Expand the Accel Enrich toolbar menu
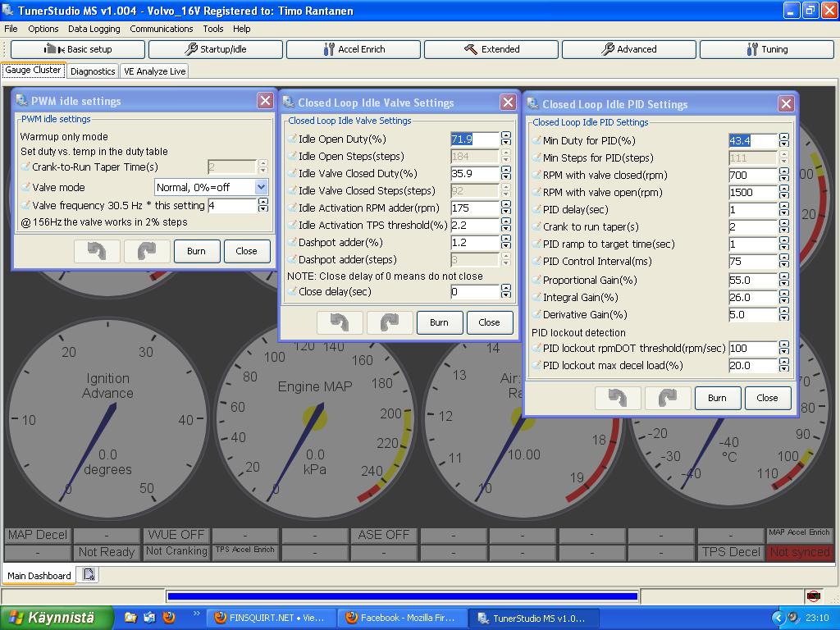 click(x=353, y=49)
